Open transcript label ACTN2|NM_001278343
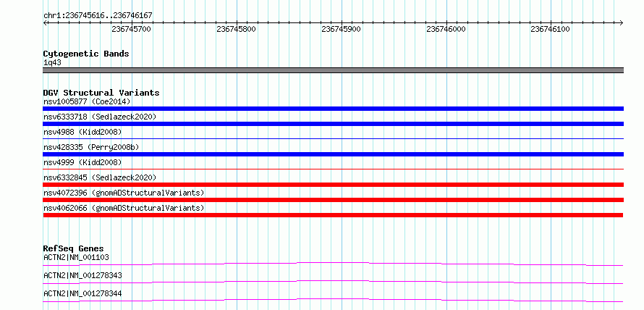Screen dimensions: 644x310 tap(82, 275)
